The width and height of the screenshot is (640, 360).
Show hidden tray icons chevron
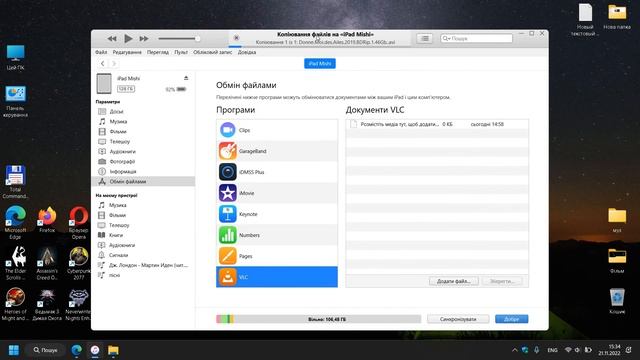[515, 350]
